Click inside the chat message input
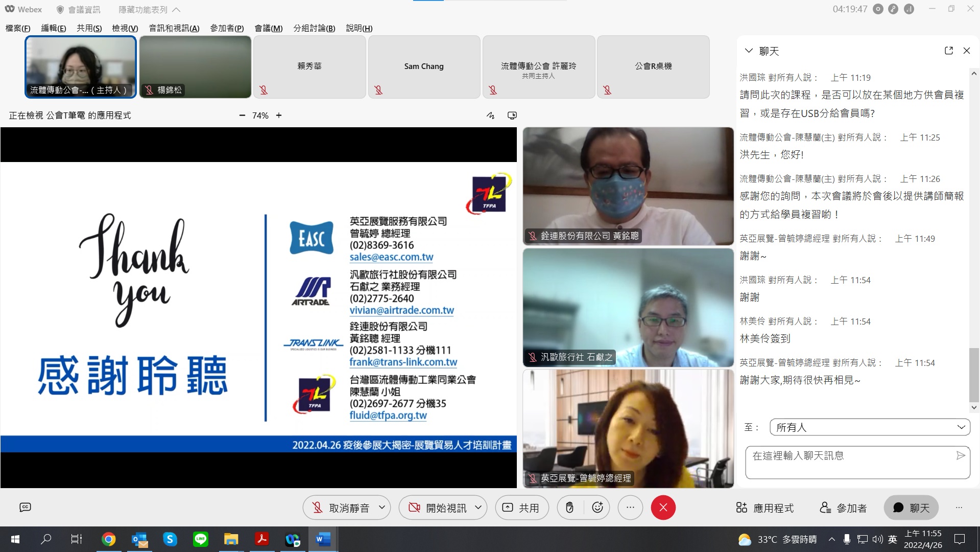This screenshot has height=552, width=980. coord(857,463)
